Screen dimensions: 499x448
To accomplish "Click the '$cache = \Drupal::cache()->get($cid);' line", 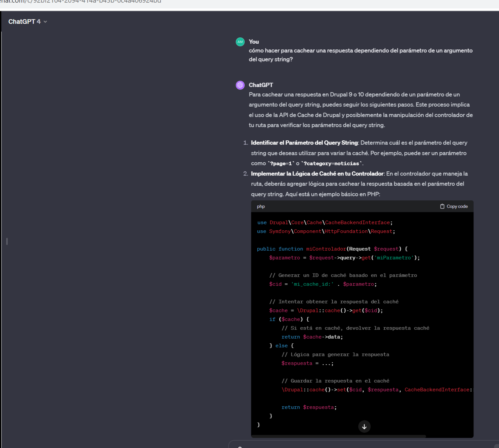I will tap(326, 310).
